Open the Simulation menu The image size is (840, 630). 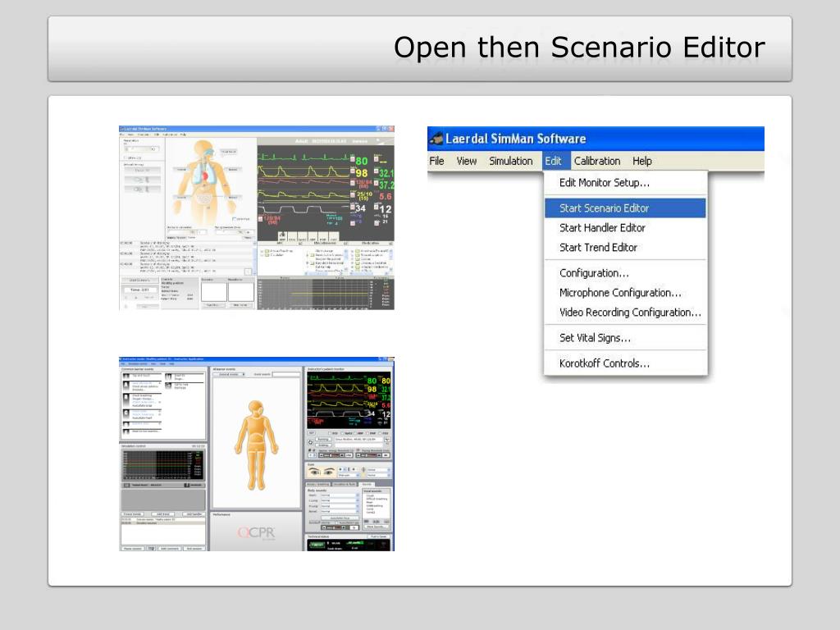510,161
